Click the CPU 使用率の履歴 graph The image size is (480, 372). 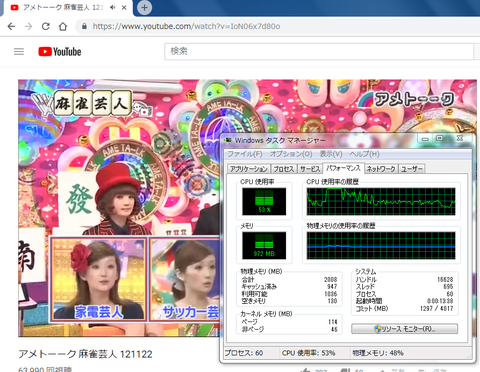pyautogui.click(x=381, y=202)
